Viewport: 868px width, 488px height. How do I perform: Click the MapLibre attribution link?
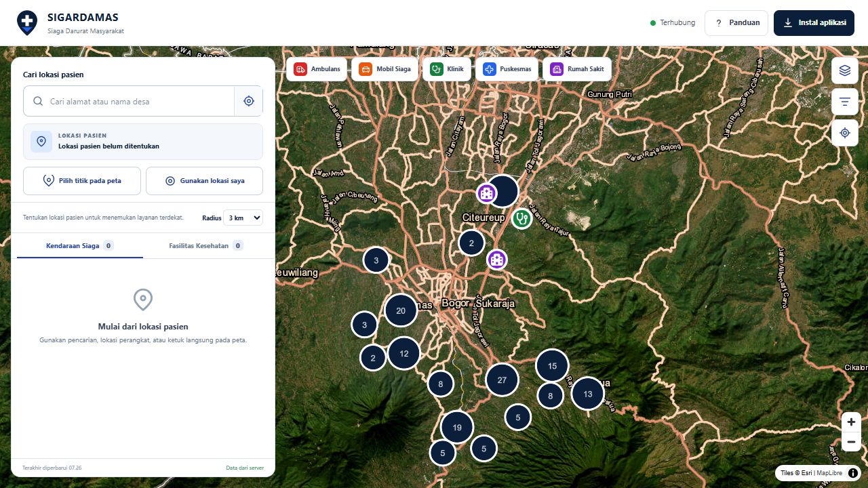829,473
